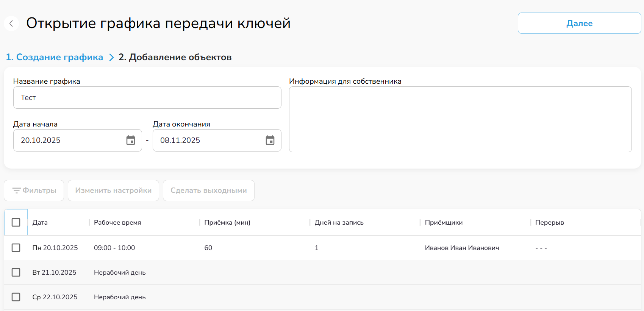The width and height of the screenshot is (644, 311).
Task: Open the end date calendar picker
Action: tap(270, 141)
